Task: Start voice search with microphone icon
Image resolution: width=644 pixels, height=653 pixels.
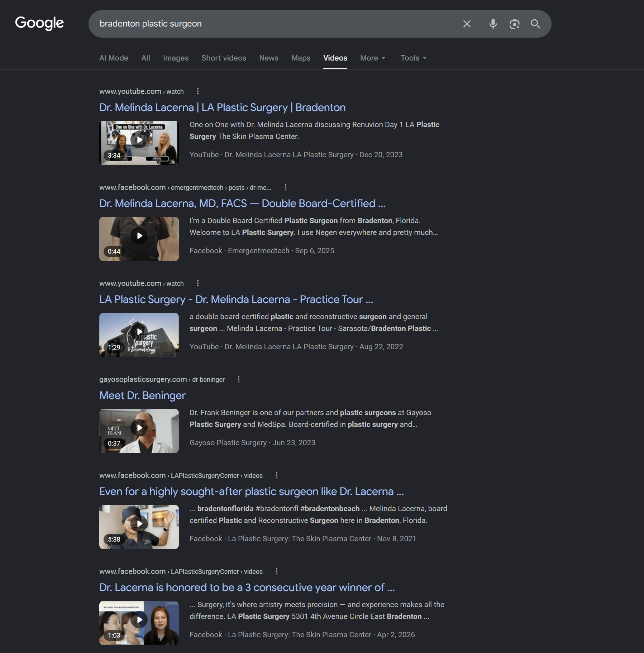Action: point(493,24)
